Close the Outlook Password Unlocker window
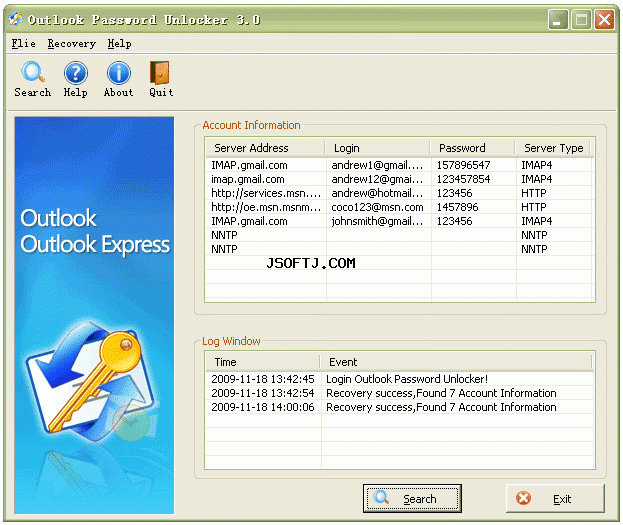The width and height of the screenshot is (623, 525). (604, 19)
